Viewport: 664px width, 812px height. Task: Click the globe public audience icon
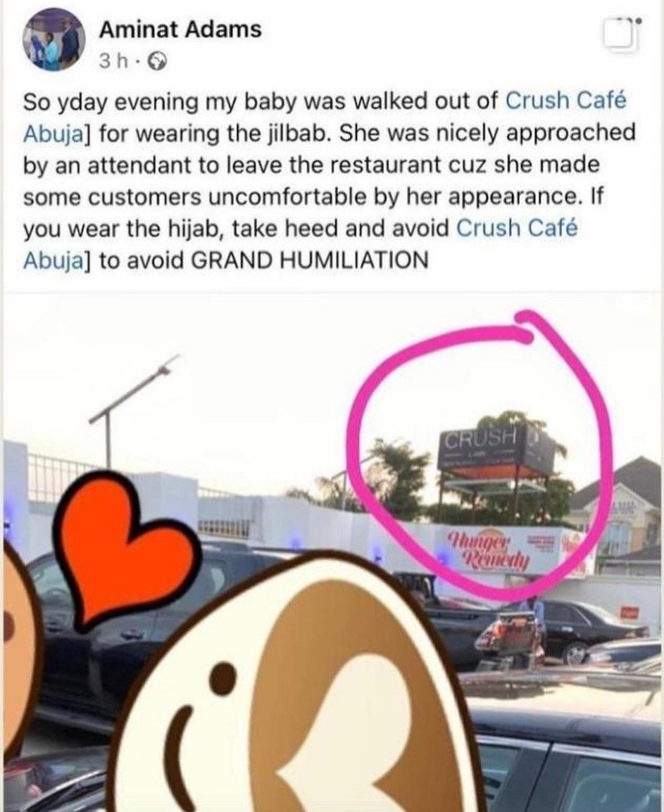click(157, 63)
